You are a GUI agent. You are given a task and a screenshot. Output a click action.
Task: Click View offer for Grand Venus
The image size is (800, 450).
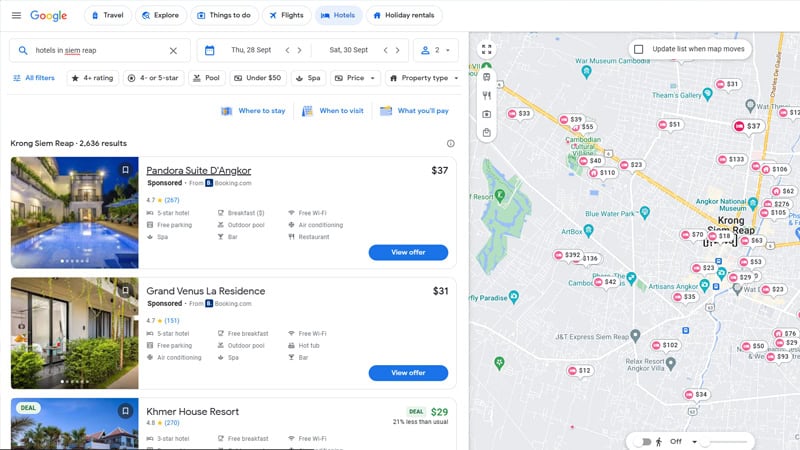click(408, 372)
